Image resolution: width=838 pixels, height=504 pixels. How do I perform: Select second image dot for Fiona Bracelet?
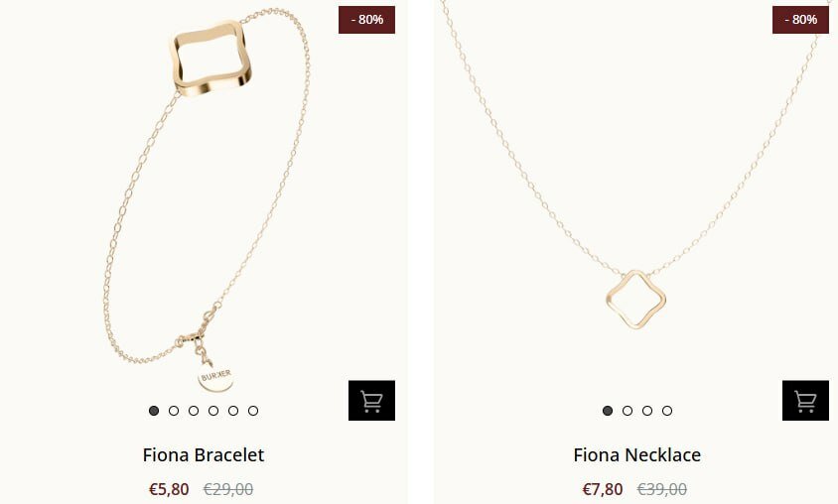pyautogui.click(x=174, y=411)
